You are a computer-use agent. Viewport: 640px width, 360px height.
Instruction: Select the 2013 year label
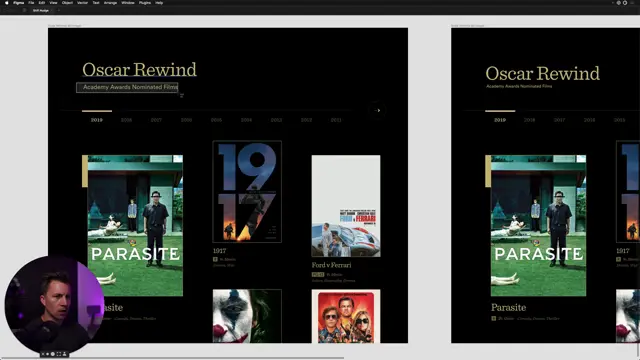click(276, 120)
